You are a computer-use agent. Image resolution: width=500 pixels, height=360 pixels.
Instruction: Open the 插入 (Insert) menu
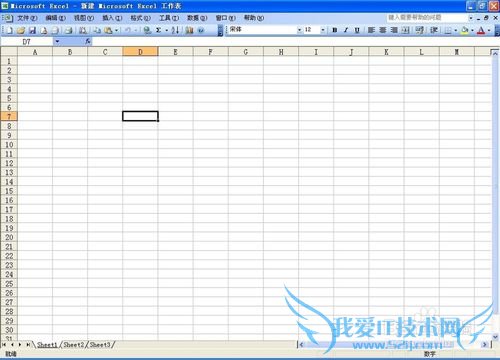click(x=112, y=18)
